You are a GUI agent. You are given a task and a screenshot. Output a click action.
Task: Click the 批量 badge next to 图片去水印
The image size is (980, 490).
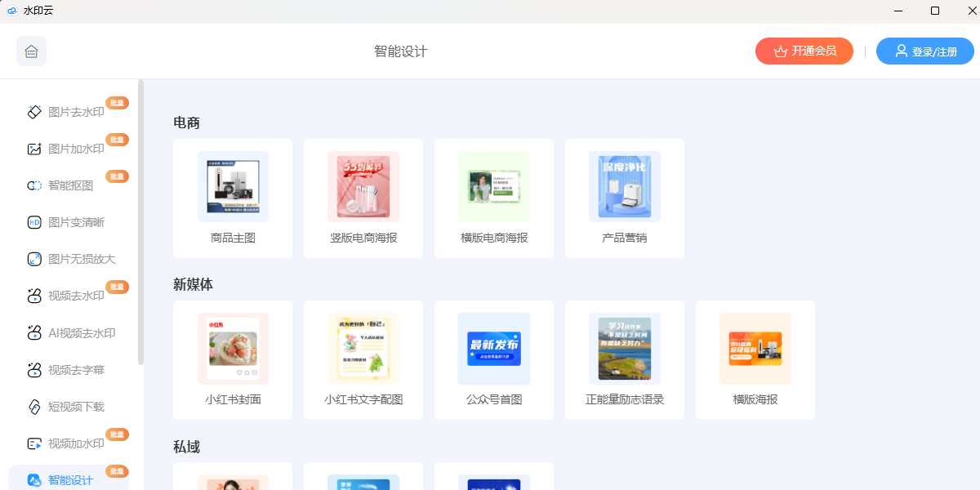(118, 103)
